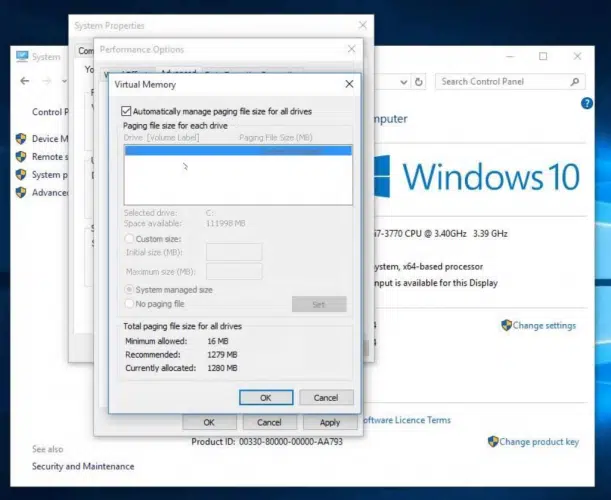The height and width of the screenshot is (500, 611).
Task: Click OK in Performance Options dialog
Action: tap(209, 422)
